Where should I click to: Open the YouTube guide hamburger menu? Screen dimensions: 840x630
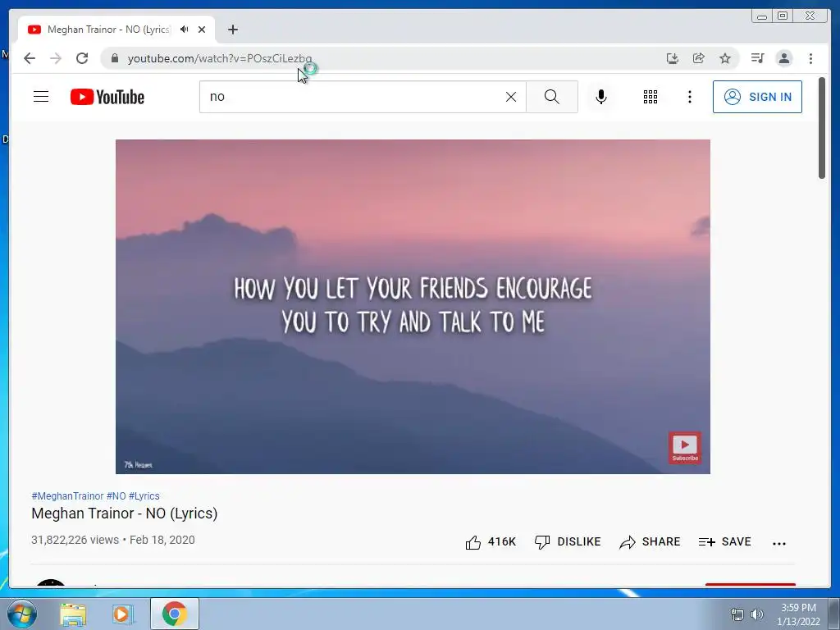click(x=41, y=97)
